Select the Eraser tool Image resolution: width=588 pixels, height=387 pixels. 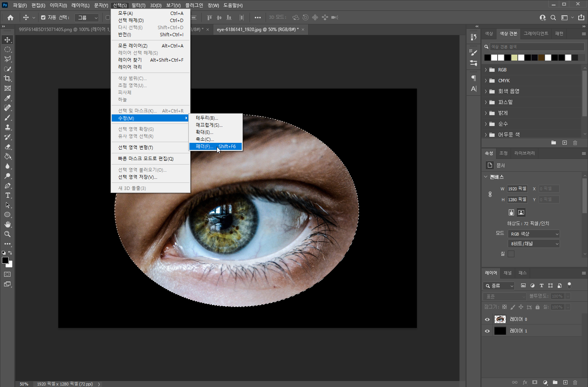(7, 147)
